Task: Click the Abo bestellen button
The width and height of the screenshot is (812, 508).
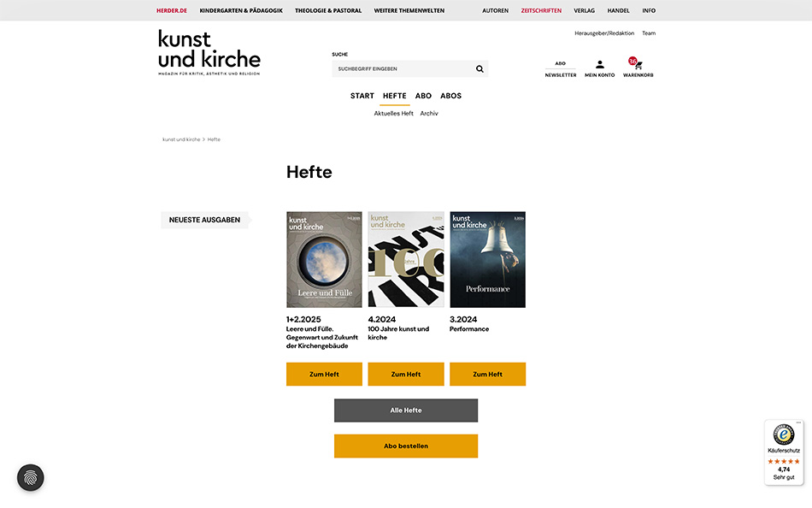Action: coord(406,446)
